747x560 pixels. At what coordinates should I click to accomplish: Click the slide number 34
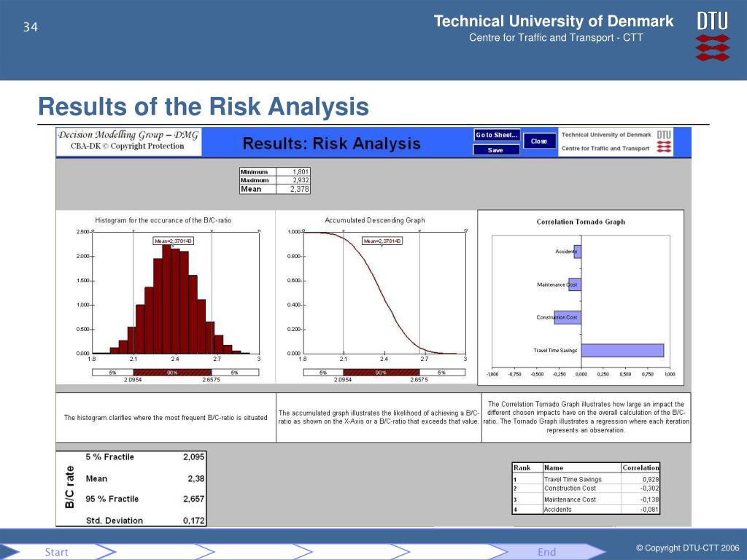pos(31,27)
